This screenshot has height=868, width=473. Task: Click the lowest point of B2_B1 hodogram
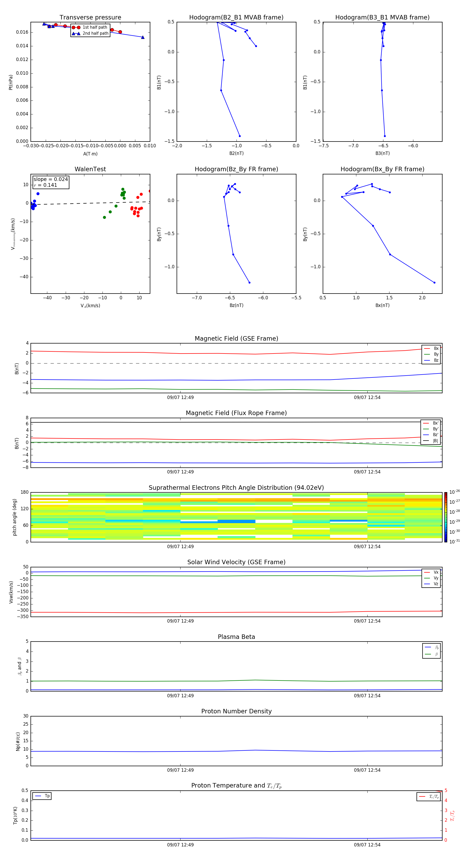[240, 136]
